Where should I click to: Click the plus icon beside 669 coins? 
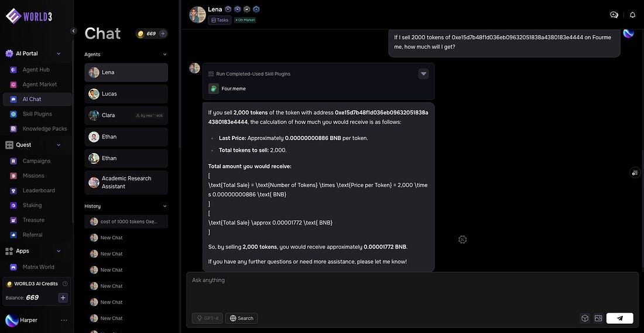(163, 33)
